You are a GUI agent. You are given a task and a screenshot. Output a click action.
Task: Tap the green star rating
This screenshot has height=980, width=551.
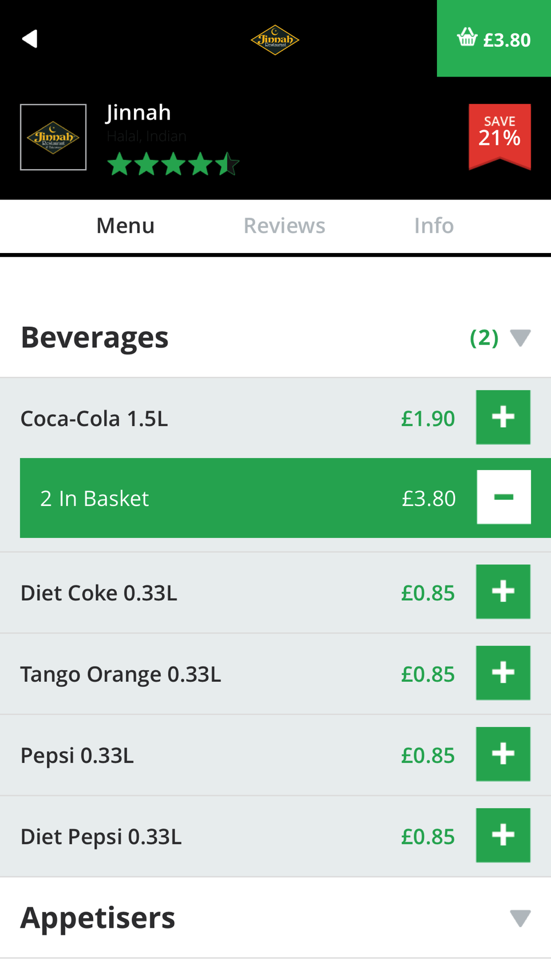(173, 164)
